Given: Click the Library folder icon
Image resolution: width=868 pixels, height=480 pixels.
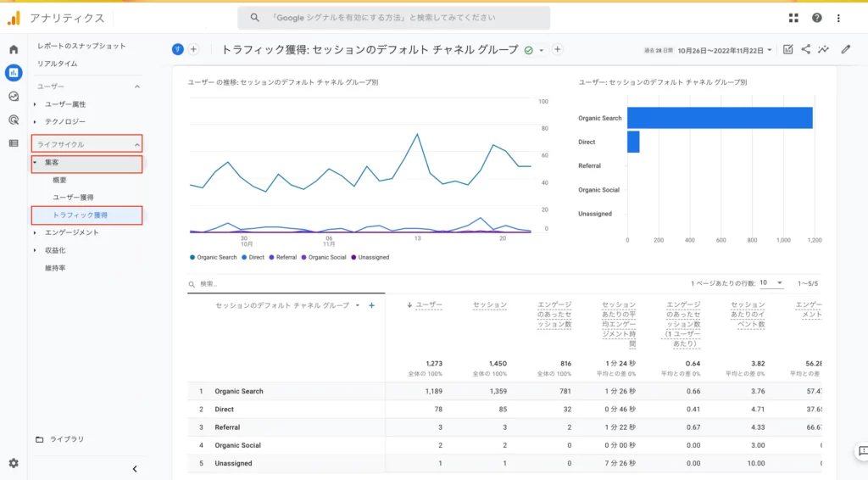Looking at the screenshot, I should click(x=39, y=439).
